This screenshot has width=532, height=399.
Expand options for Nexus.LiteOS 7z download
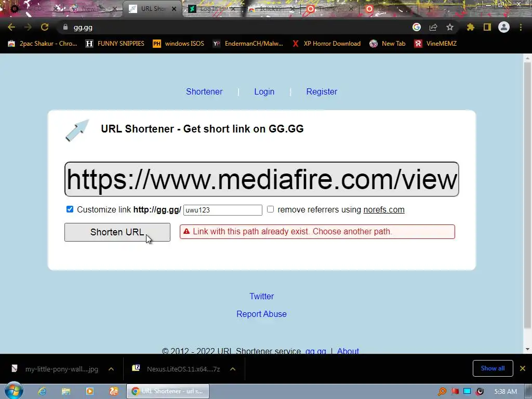tap(232, 369)
